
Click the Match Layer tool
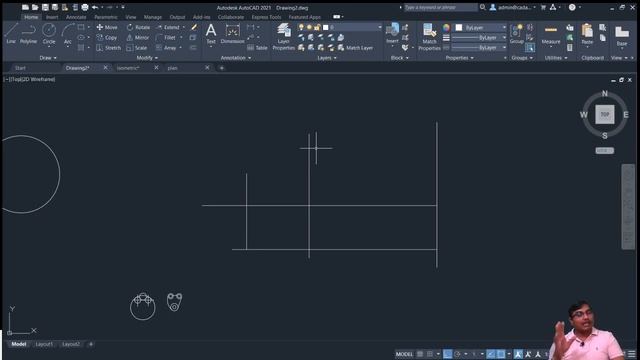[355, 48]
